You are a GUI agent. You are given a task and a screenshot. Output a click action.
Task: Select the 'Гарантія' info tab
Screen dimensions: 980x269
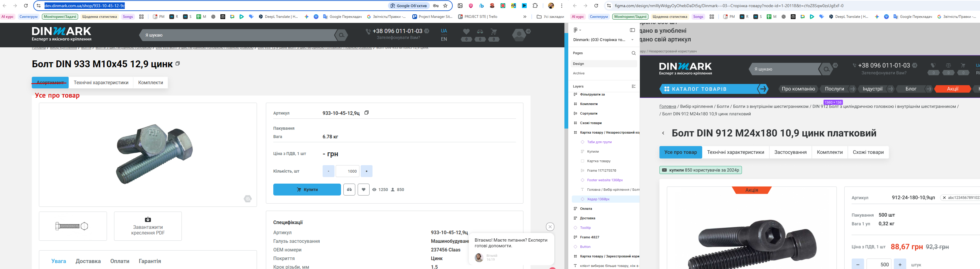click(150, 261)
